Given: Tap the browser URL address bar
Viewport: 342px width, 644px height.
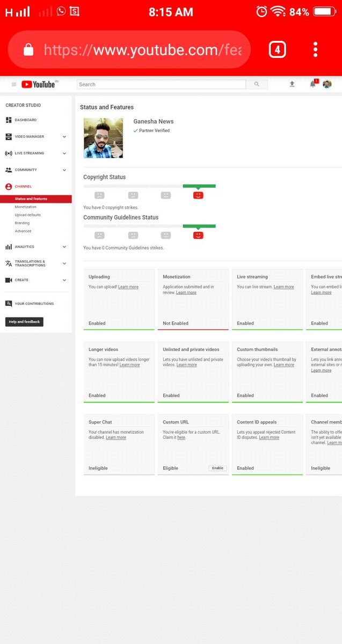Looking at the screenshot, I should [x=129, y=49].
